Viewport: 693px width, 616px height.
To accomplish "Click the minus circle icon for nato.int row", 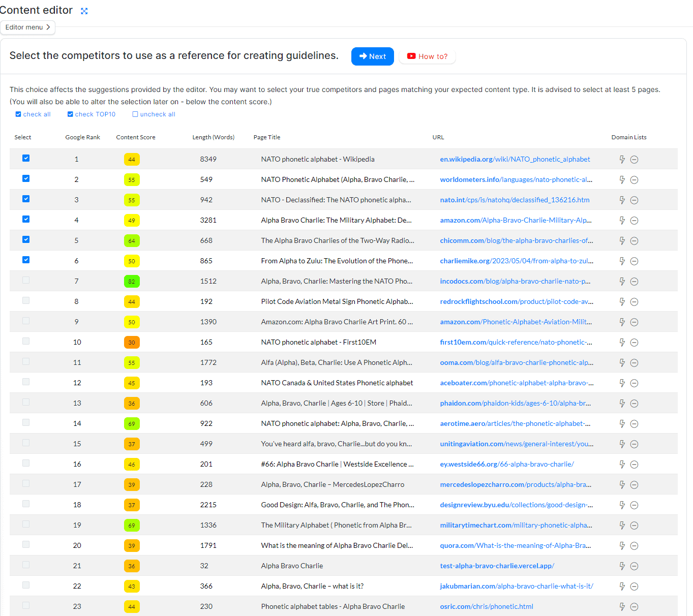I will point(634,200).
